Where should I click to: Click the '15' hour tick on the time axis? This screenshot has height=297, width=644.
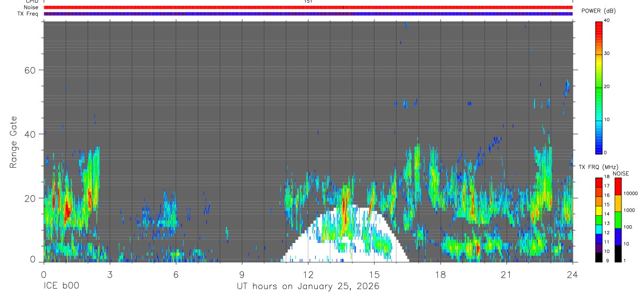pos(374,274)
